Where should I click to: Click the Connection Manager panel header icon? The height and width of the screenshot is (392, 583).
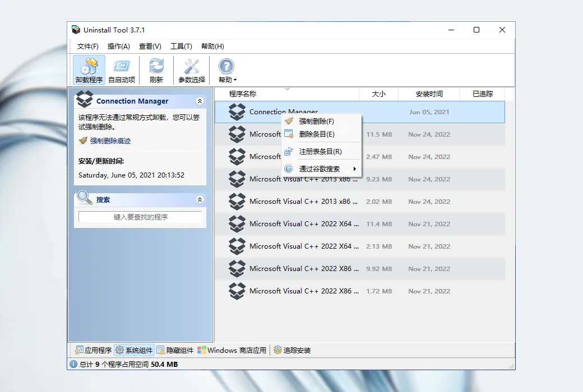pos(85,99)
